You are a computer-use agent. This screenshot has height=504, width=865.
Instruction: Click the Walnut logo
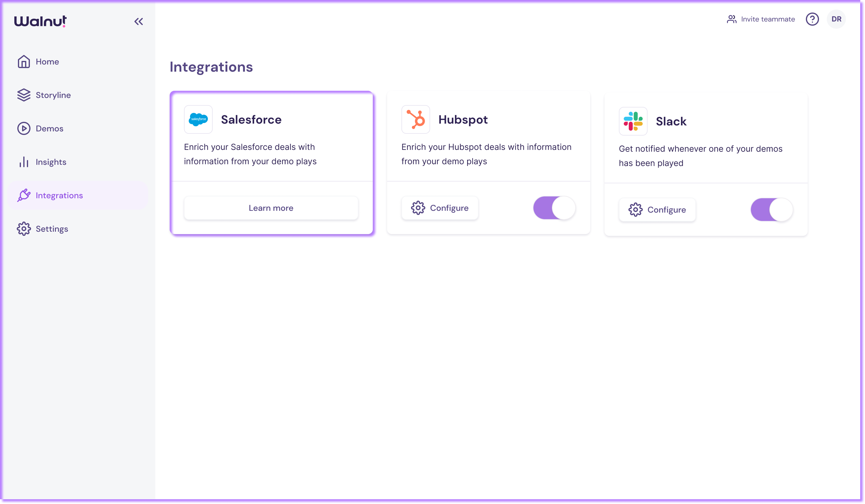tap(40, 21)
